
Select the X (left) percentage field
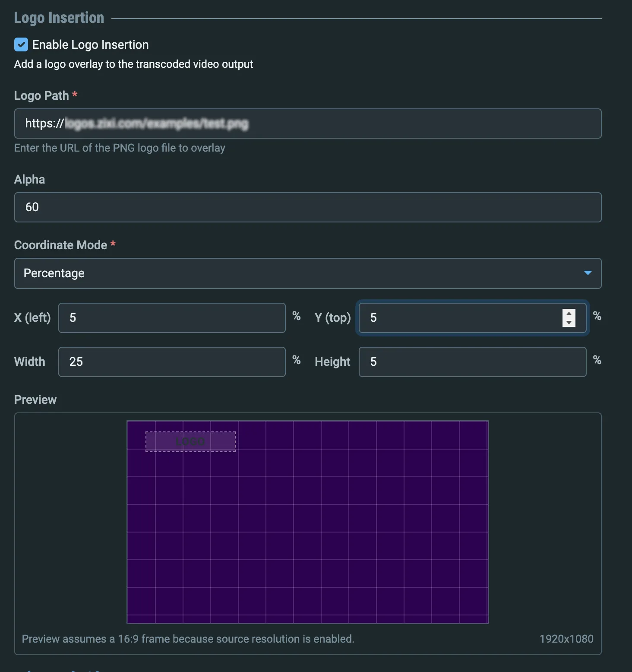[x=172, y=318]
